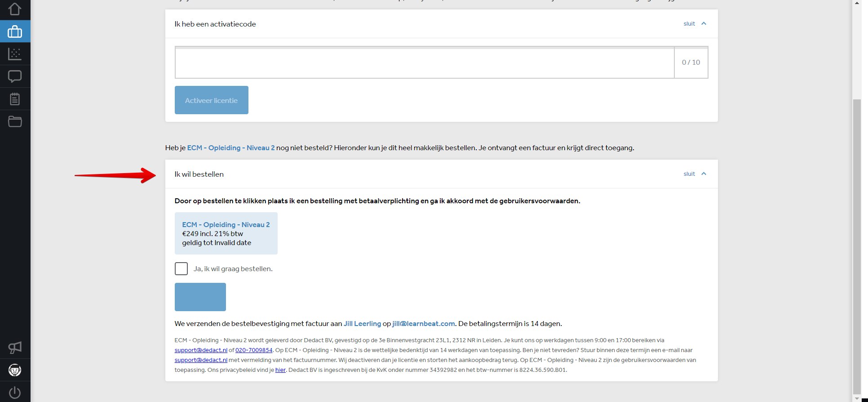Open the folder icon in sidebar
Screen dimensions: 868x402
(15, 121)
